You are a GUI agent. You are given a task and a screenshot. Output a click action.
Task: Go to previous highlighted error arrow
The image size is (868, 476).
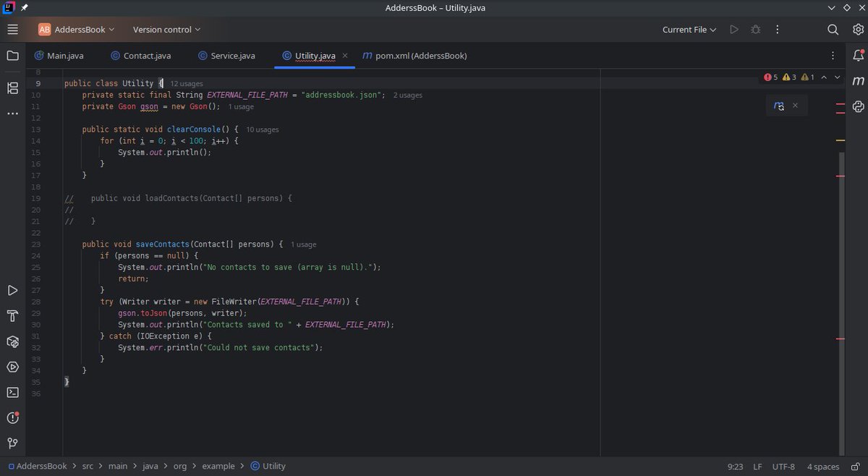pos(825,77)
